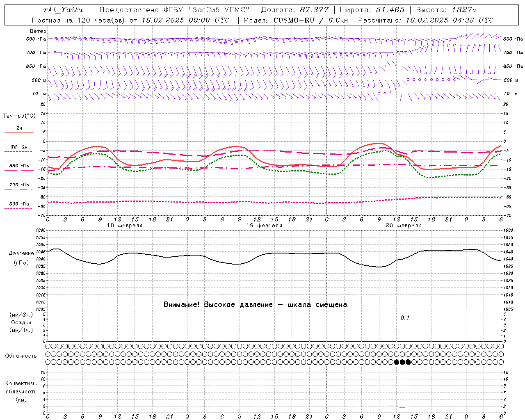Click the dotted pink line sample under the 500 гПа legend
The width and height of the screenshot is (525, 420).
pyautogui.click(x=18, y=208)
